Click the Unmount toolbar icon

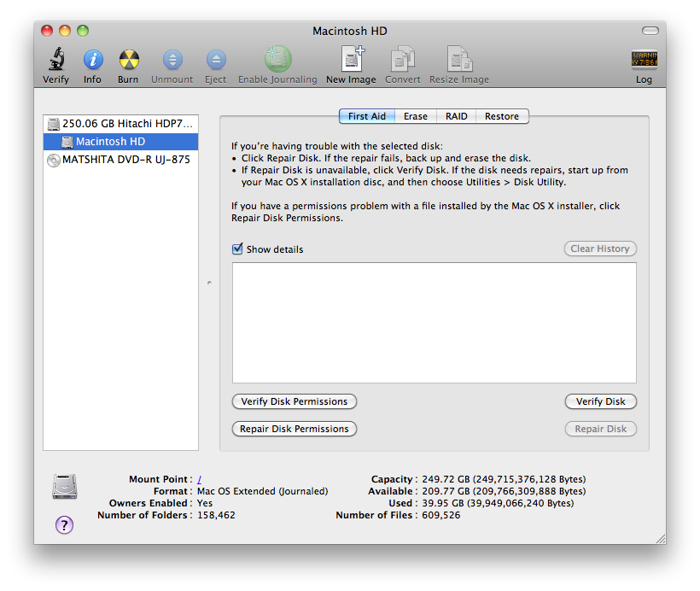(x=172, y=60)
